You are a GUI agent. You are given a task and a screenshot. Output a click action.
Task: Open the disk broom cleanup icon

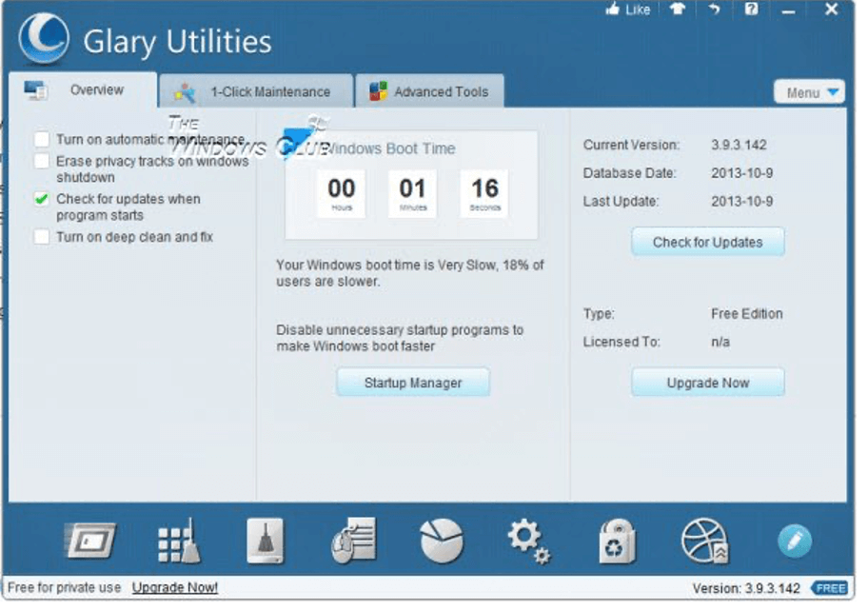click(266, 541)
